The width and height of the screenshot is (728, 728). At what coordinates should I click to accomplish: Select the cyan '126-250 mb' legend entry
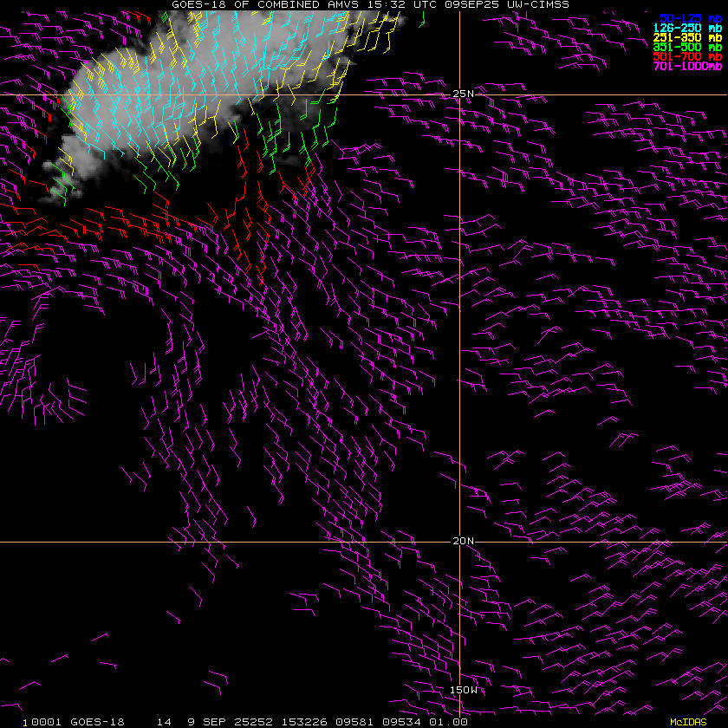point(687,29)
